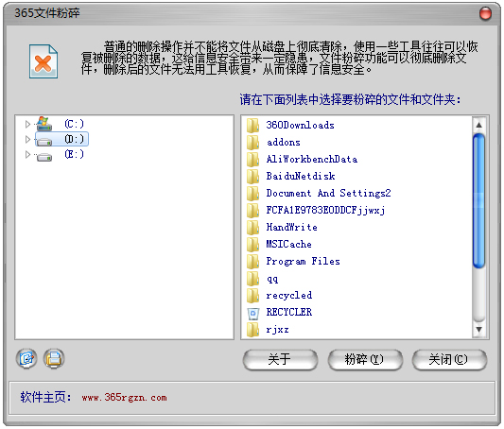The width and height of the screenshot is (504, 429).
Task: Click the Program Files folder icon
Action: (x=253, y=262)
